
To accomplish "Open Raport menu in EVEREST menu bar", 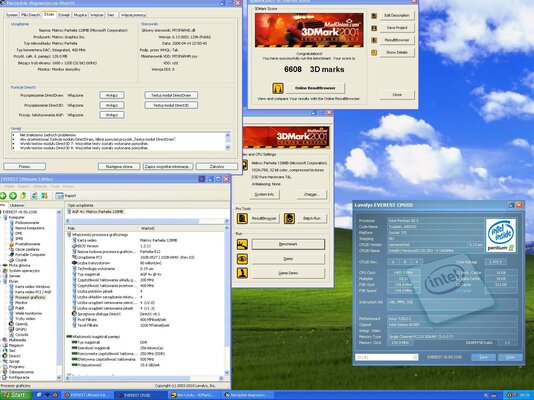I will pos(23,187).
